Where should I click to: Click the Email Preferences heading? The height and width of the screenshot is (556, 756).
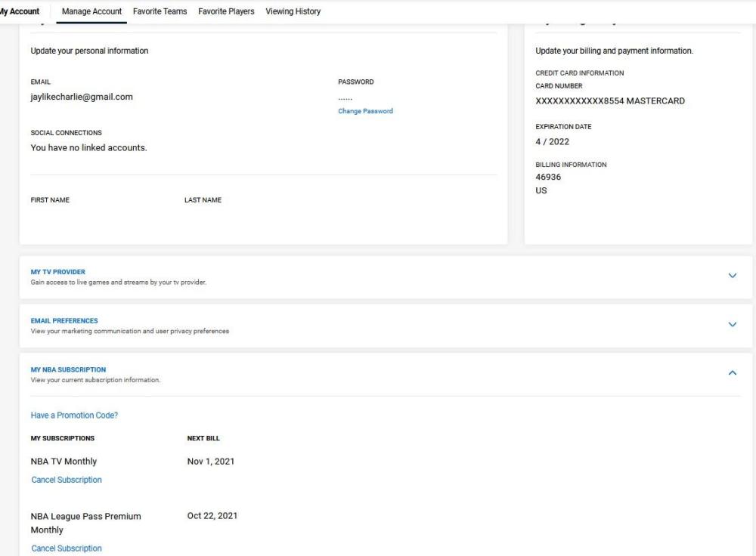coord(64,320)
